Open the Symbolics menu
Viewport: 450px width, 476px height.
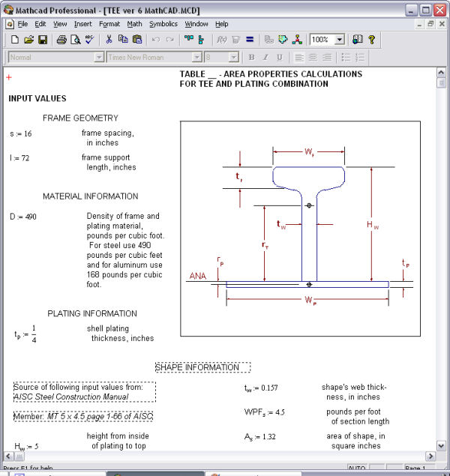pos(163,24)
